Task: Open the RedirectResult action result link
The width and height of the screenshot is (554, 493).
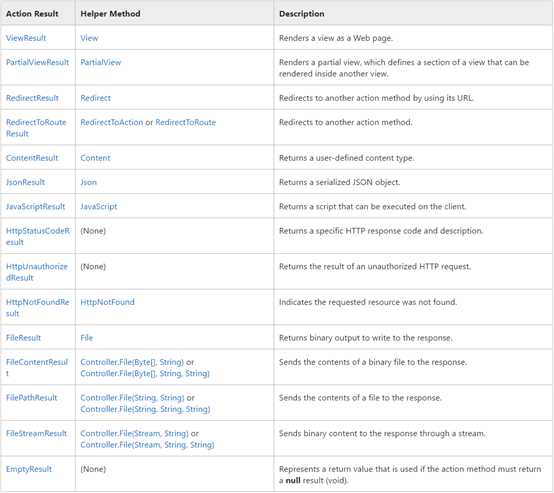Action: 32,98
